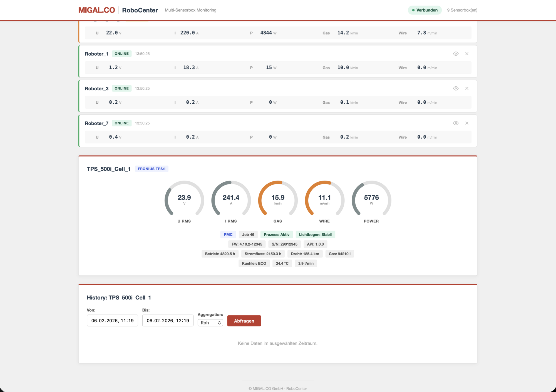Click the Bis date input field
The image size is (556, 392).
click(168, 321)
